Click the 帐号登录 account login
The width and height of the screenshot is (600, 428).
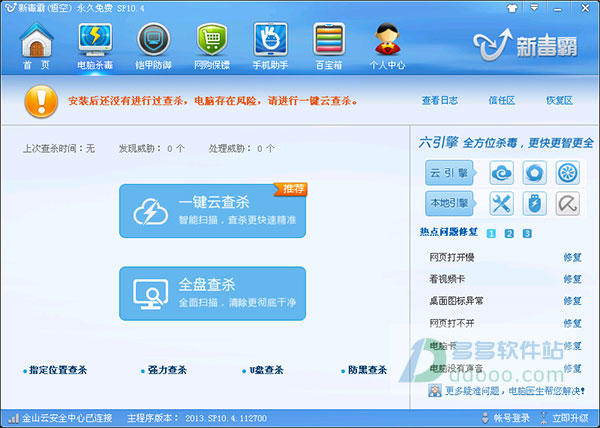click(x=506, y=418)
